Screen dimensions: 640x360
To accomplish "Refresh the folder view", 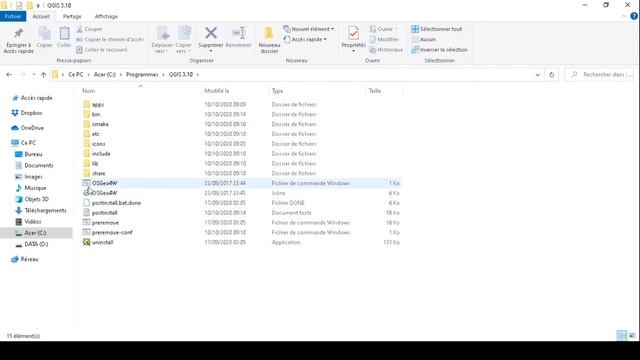I will pos(551,75).
